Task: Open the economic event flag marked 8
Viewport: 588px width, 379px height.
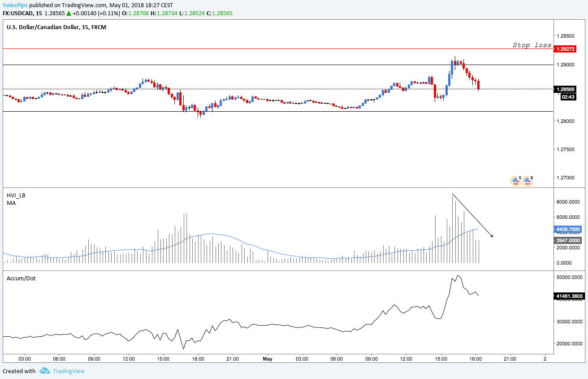Action: (527, 181)
